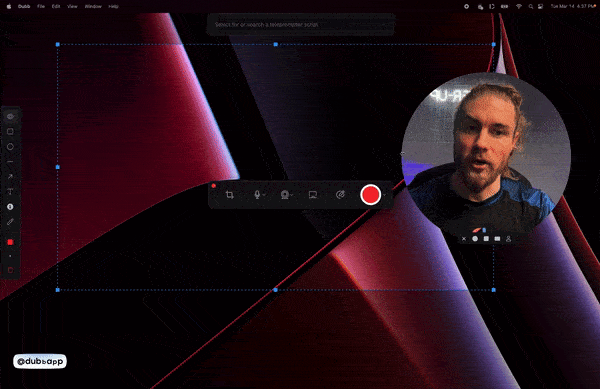Click bottom-right selection corner handle
Screen dimensions: 600x389
point(494,290)
